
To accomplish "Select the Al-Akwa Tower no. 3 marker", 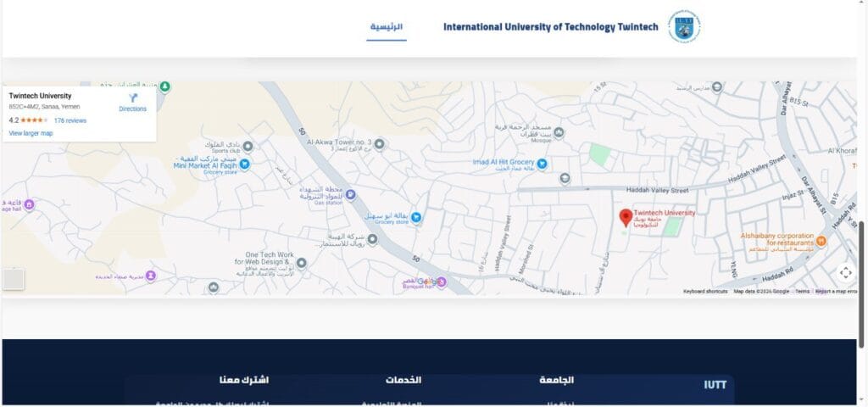I will pyautogui.click(x=379, y=144).
